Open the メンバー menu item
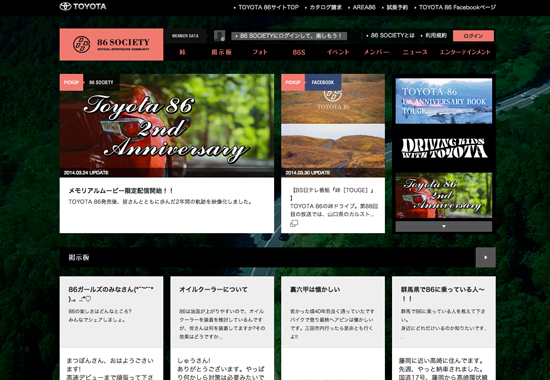 [376, 52]
